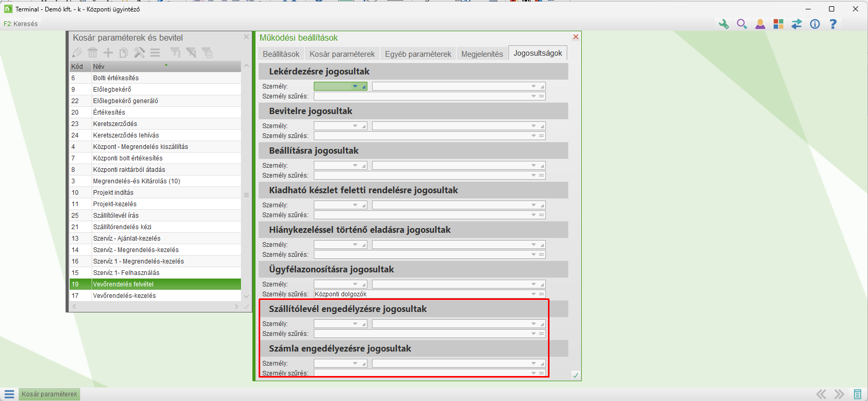This screenshot has height=401, width=868.
Task: Select the Vevőrendelés-kezelés row
Action: point(155,296)
